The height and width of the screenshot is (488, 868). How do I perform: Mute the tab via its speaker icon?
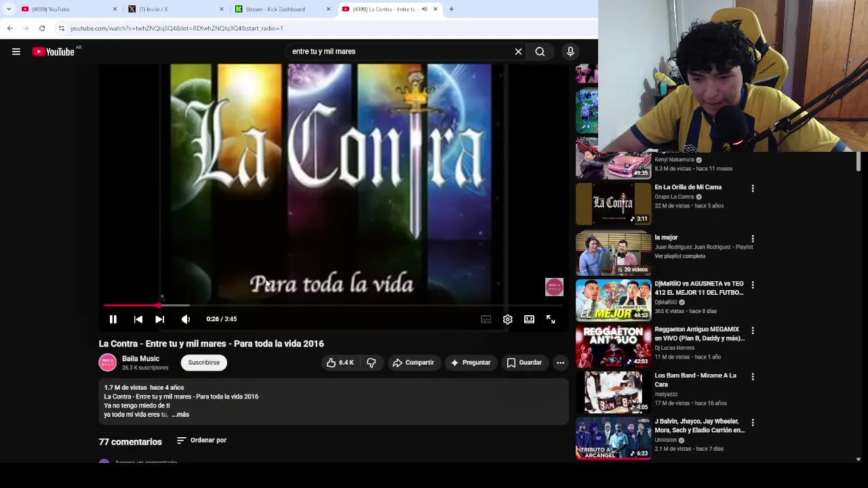(425, 9)
